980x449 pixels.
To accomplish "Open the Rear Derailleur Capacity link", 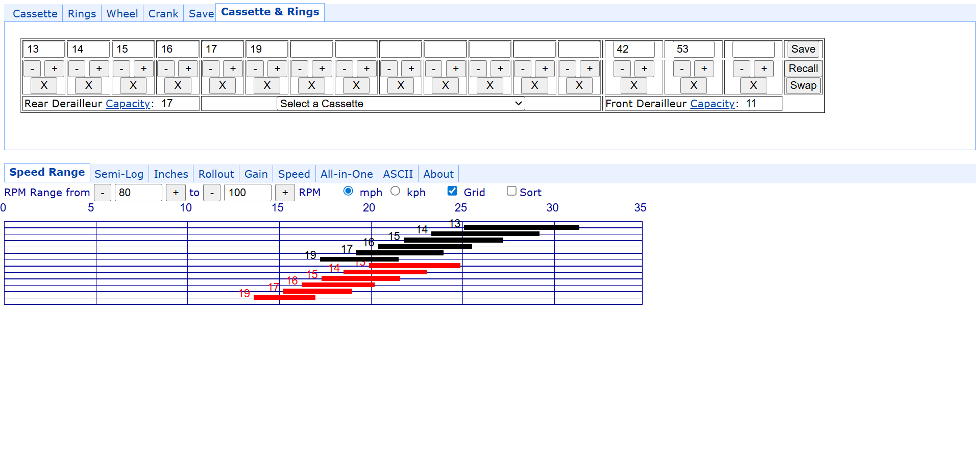I will click(x=128, y=104).
